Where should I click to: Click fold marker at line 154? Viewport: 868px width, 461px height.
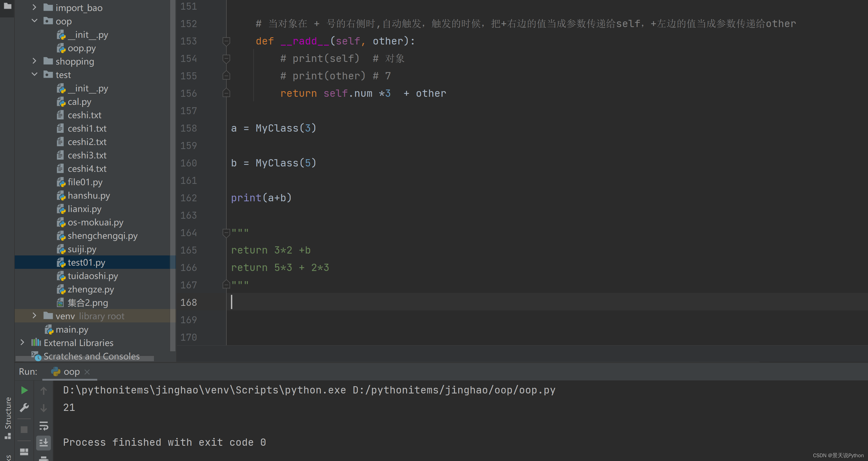coord(226,59)
